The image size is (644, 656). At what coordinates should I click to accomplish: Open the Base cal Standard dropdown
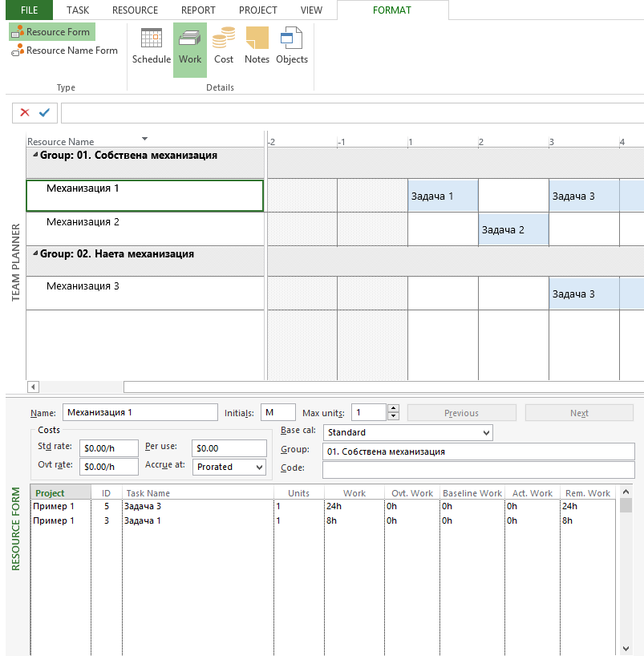(484, 433)
